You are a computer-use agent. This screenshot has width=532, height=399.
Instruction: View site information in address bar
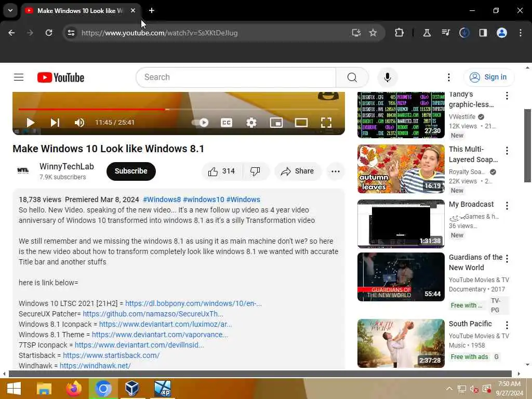point(71,33)
